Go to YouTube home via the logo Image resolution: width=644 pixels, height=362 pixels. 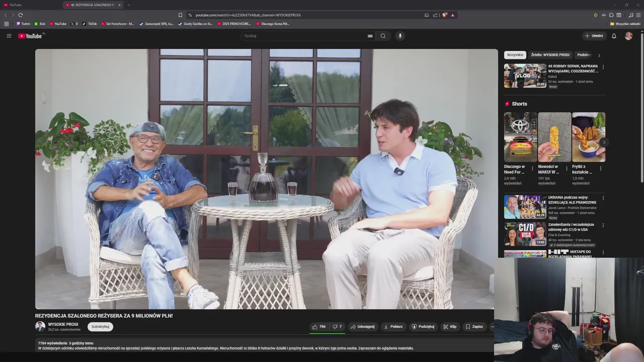31,36
